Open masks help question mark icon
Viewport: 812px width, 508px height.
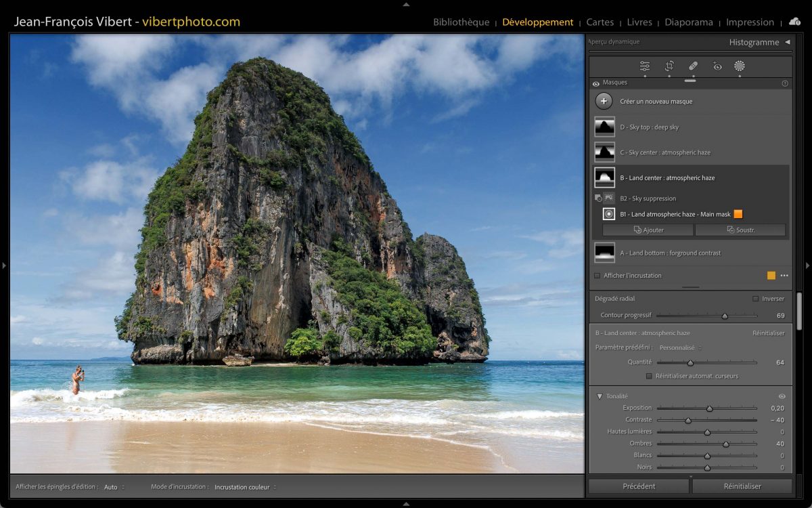[785, 83]
